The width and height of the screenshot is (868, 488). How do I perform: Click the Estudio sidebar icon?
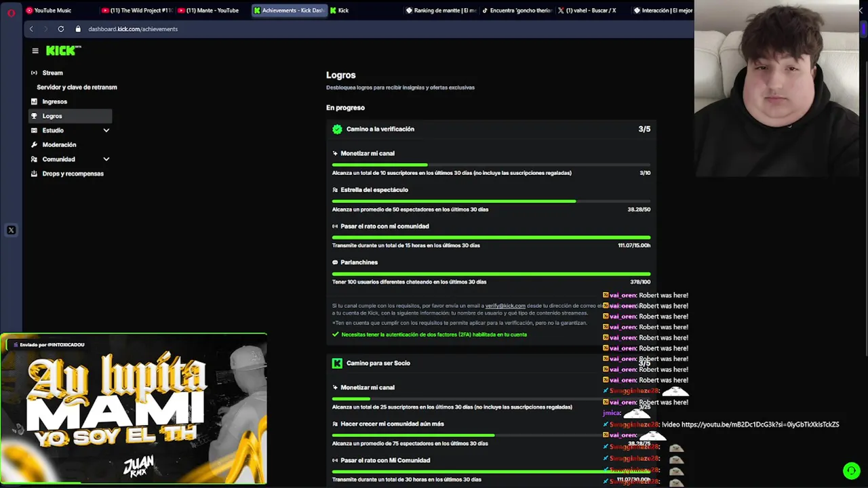34,130
